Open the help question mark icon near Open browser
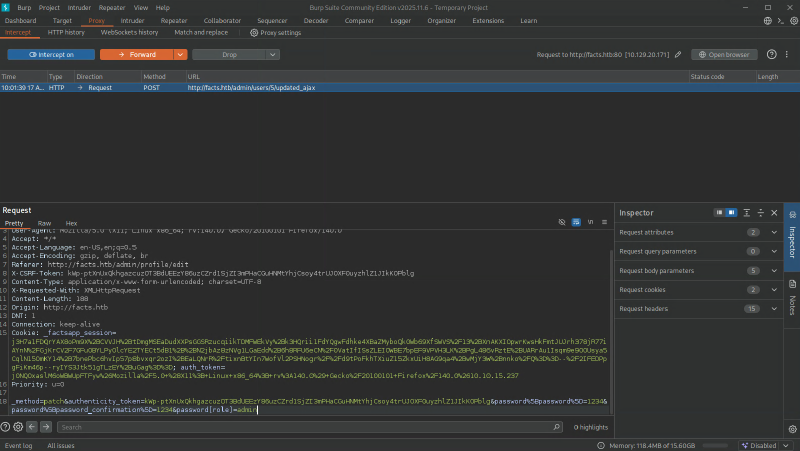This screenshot has width=800, height=451. click(x=771, y=55)
